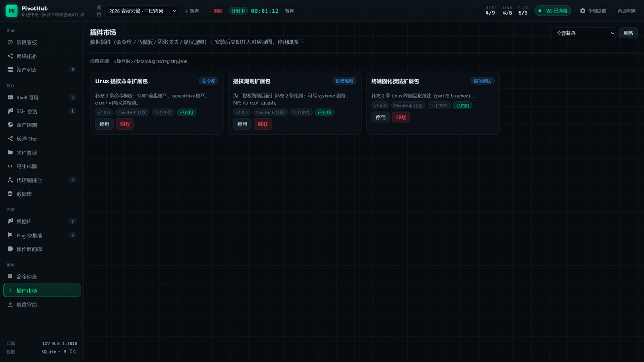Click the 代理编排台 count badge 4
Viewport: 644px width, 362px height.
72,180
